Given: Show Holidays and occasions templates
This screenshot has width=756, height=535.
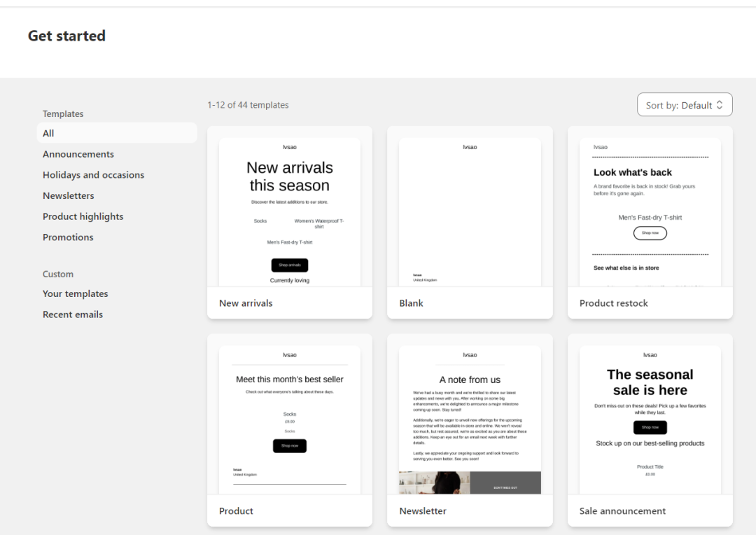Looking at the screenshot, I should click(93, 175).
